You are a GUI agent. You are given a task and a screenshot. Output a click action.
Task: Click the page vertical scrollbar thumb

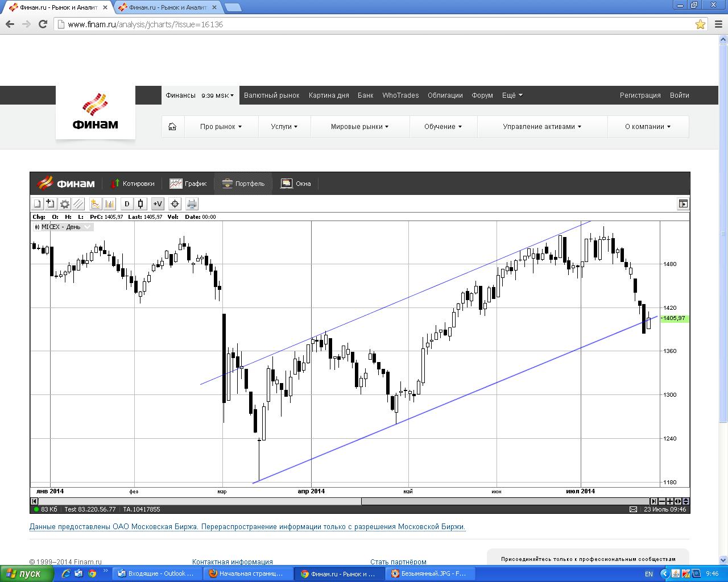coord(723,233)
